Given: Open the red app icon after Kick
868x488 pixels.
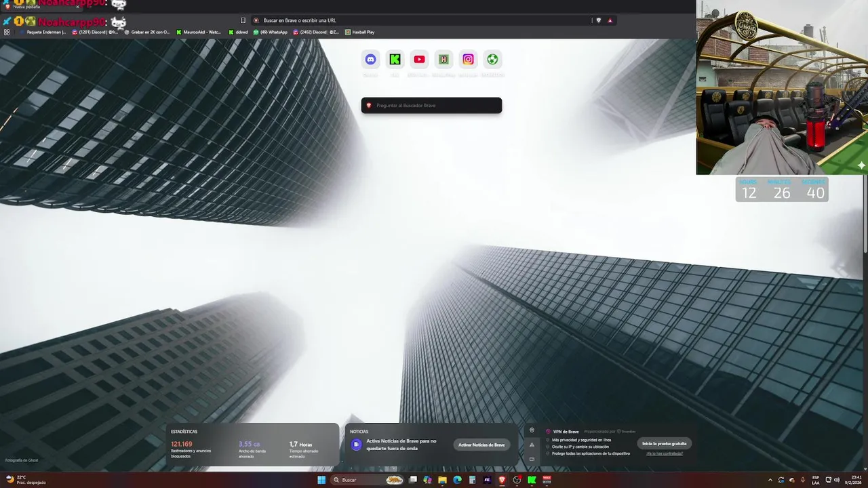Looking at the screenshot, I should (547, 480).
